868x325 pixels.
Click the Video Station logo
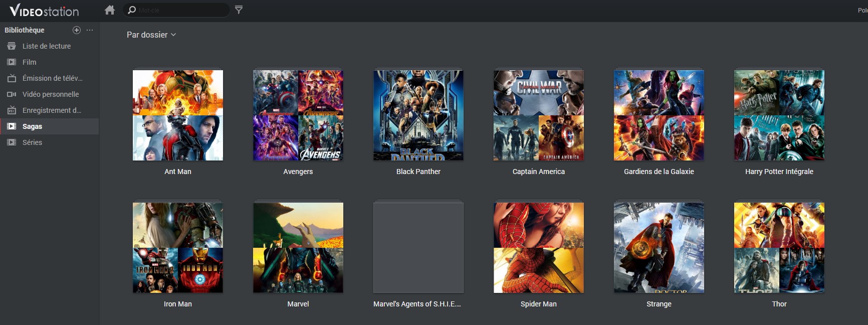pos(44,11)
